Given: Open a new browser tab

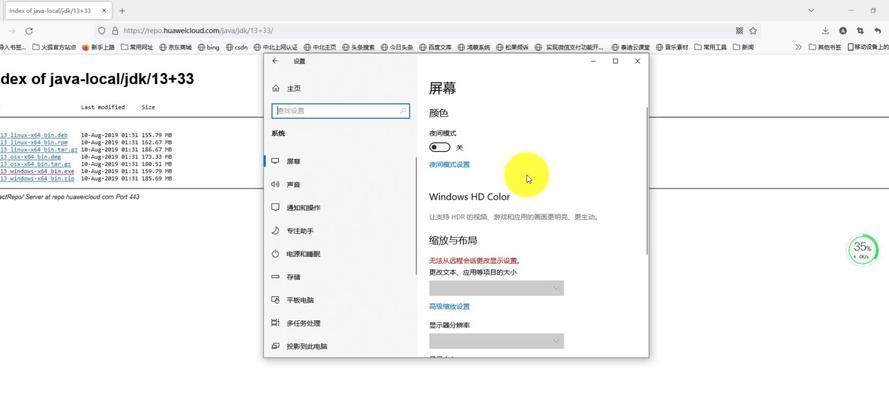Looking at the screenshot, I should [122, 11].
